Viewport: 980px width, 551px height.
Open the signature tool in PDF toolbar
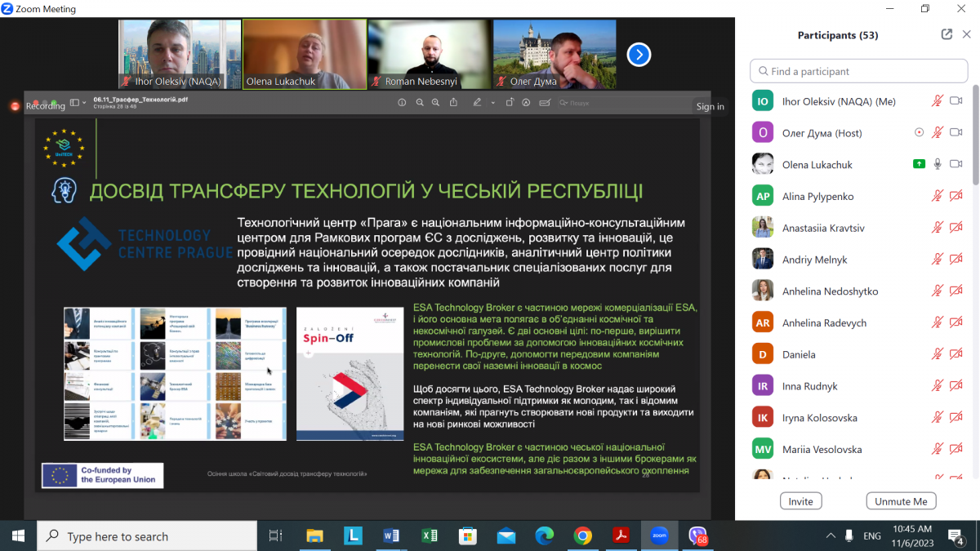coord(546,103)
